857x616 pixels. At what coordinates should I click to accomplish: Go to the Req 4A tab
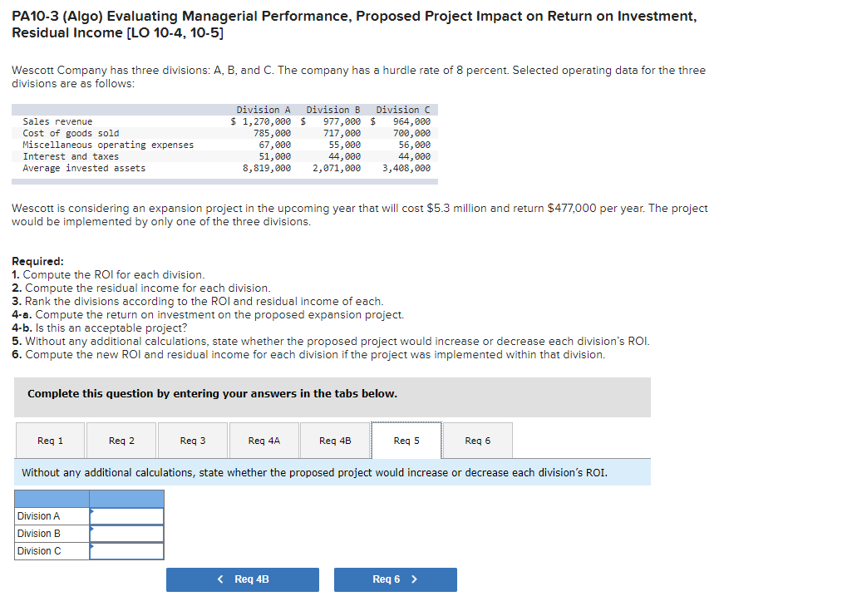264,441
